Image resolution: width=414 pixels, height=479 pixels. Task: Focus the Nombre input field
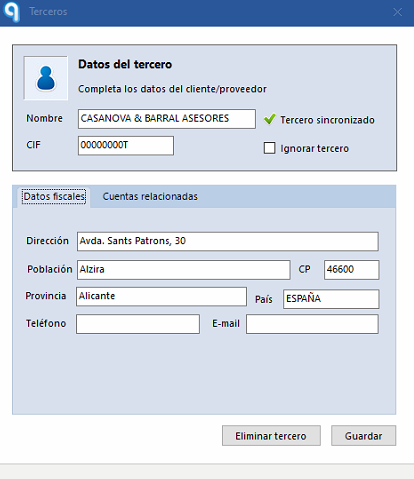tap(167, 119)
